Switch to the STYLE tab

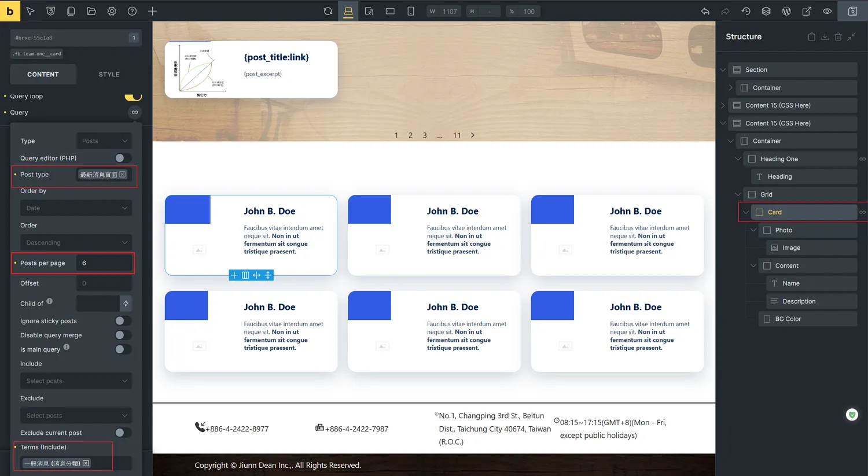pyautogui.click(x=109, y=75)
